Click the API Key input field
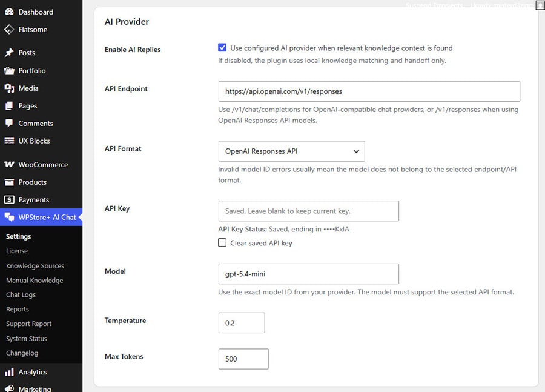Image resolution: width=545 pixels, height=392 pixels. 309,211
